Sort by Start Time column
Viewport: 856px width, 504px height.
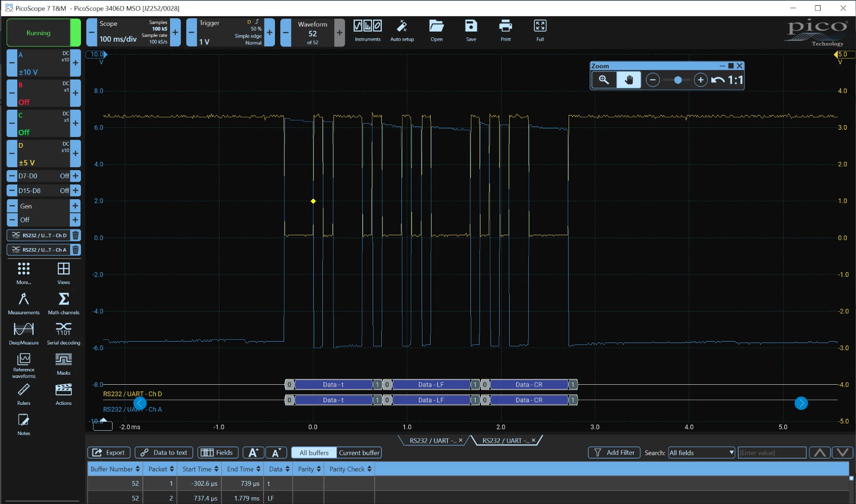pyautogui.click(x=200, y=469)
